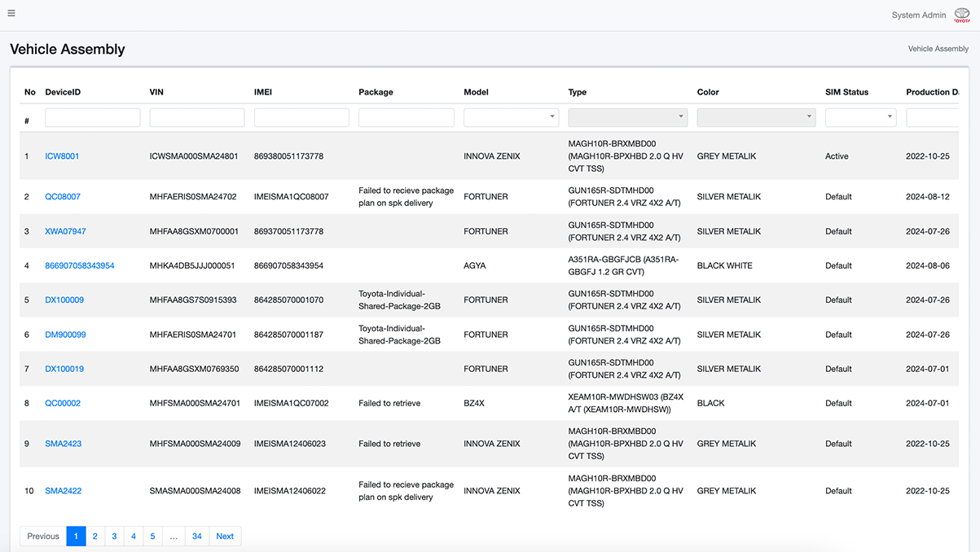This screenshot has height=552, width=980.
Task: Click IMEI 869380051173778 cell
Action: pyautogui.click(x=288, y=156)
